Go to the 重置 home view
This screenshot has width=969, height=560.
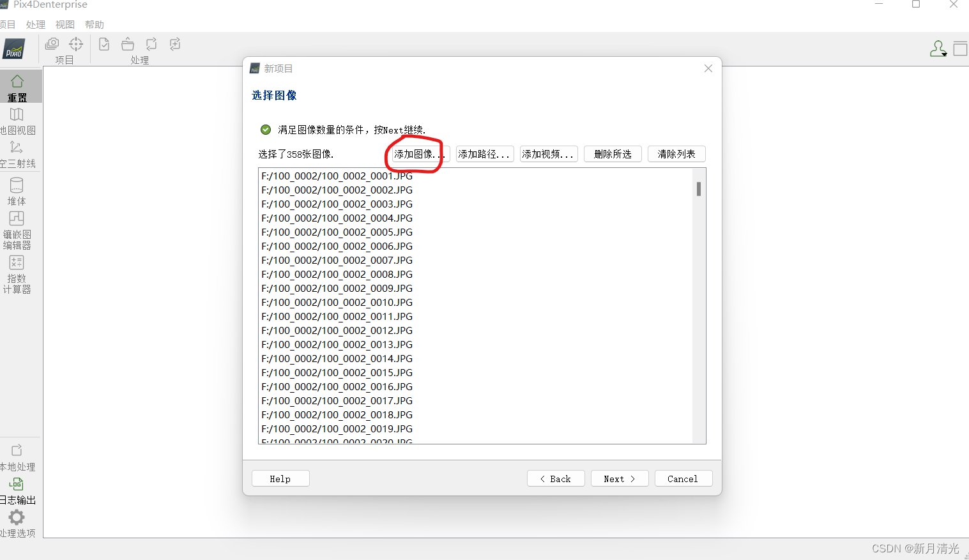tap(17, 87)
